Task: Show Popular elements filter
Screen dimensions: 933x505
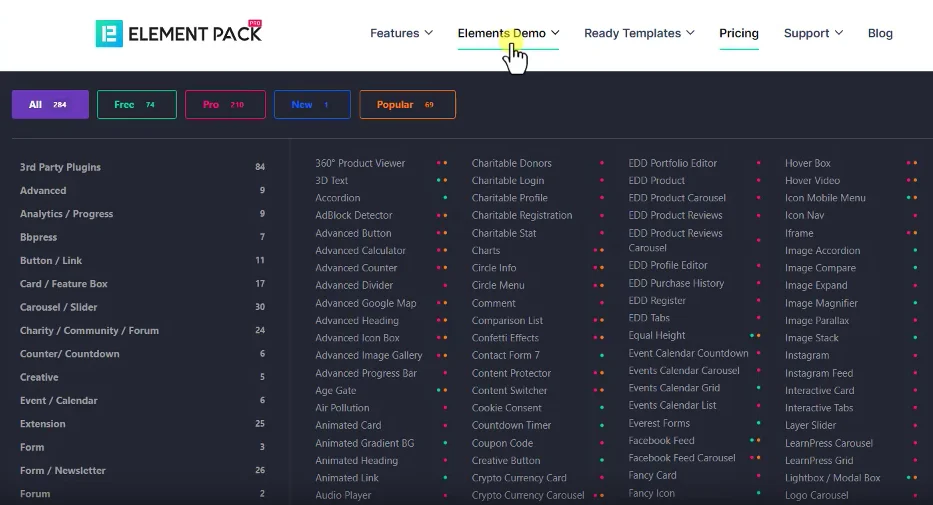Action: point(408,105)
